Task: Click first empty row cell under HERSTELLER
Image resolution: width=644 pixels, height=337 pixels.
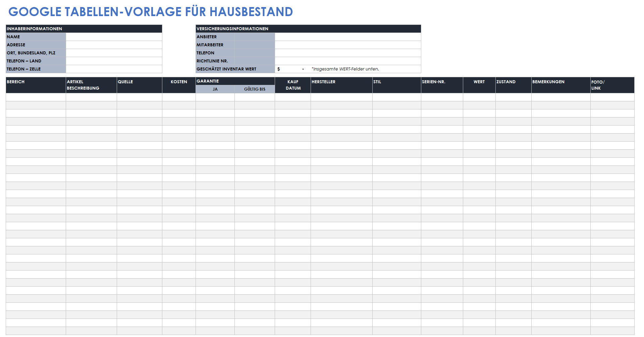Action: coord(342,97)
